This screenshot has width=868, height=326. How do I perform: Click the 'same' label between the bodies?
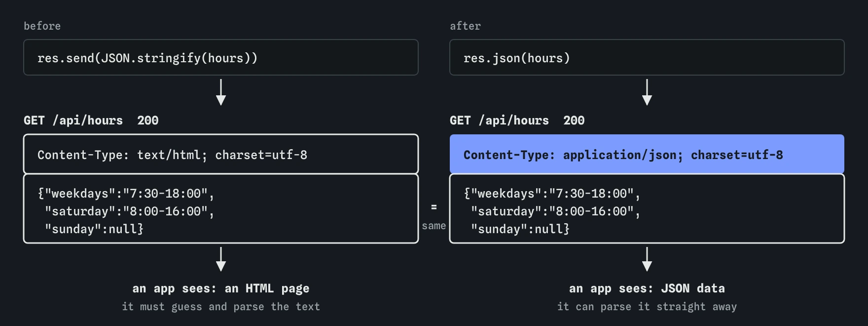(x=434, y=226)
